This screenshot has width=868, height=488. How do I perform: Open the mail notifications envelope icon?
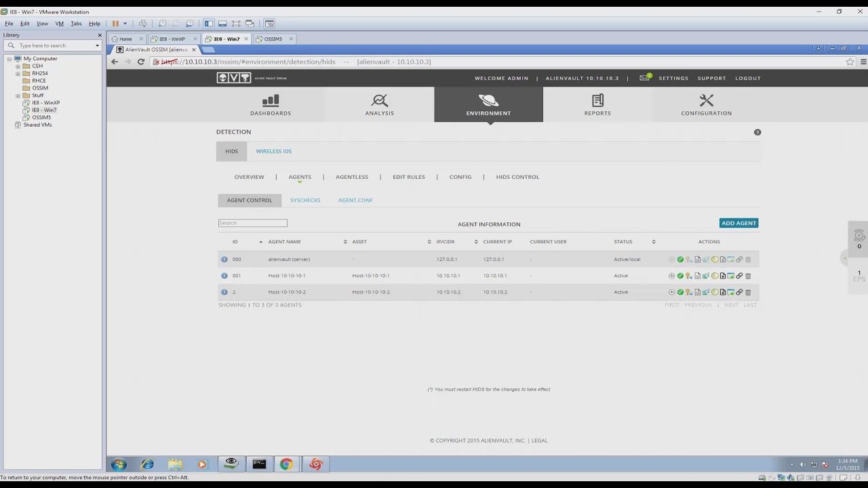644,78
